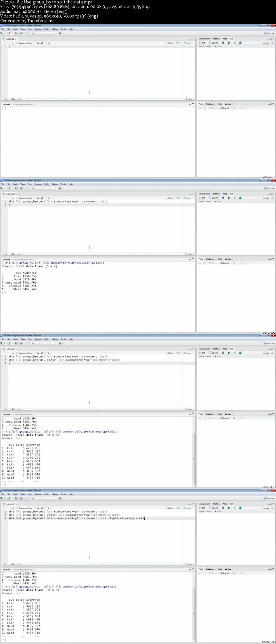The image size is (276, 644).
Task: Open the master branch dropdown in 00:00:31 frame
Action: click(266, 43)
